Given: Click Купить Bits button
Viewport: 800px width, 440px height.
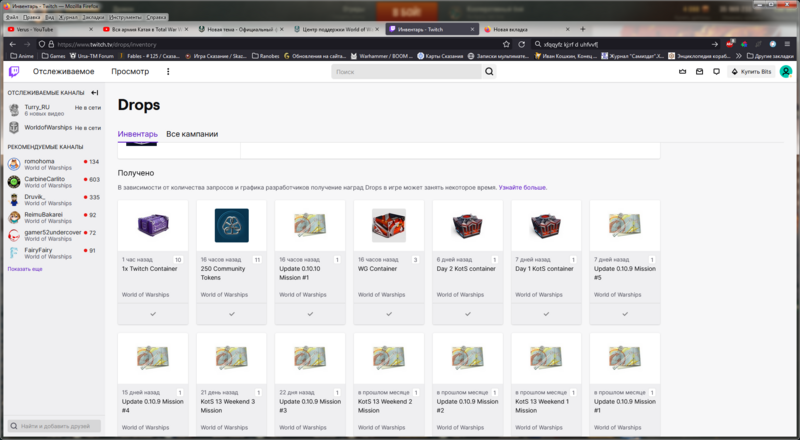Looking at the screenshot, I should point(751,72).
